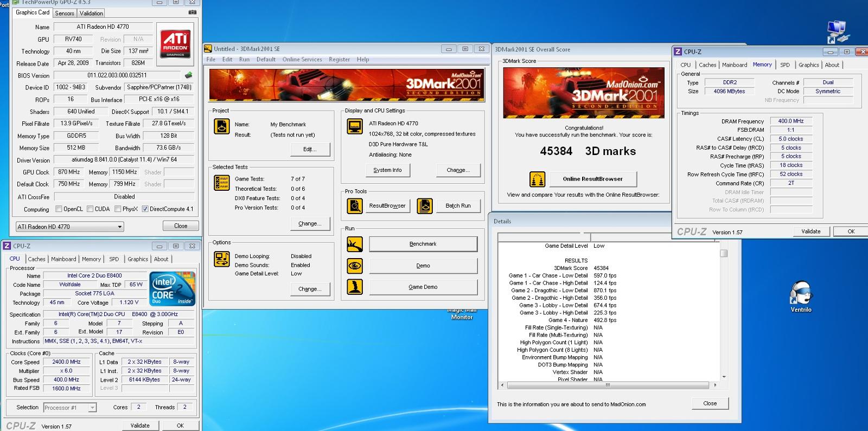
Task: Click the Core Speed 2400.0 MHz field
Action: coord(66,362)
